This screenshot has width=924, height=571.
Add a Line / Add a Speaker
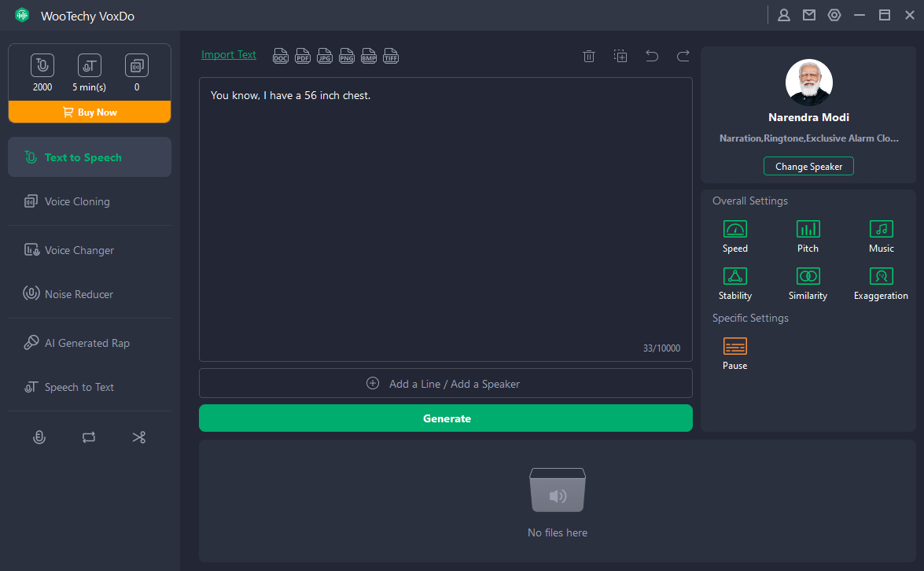[445, 384]
